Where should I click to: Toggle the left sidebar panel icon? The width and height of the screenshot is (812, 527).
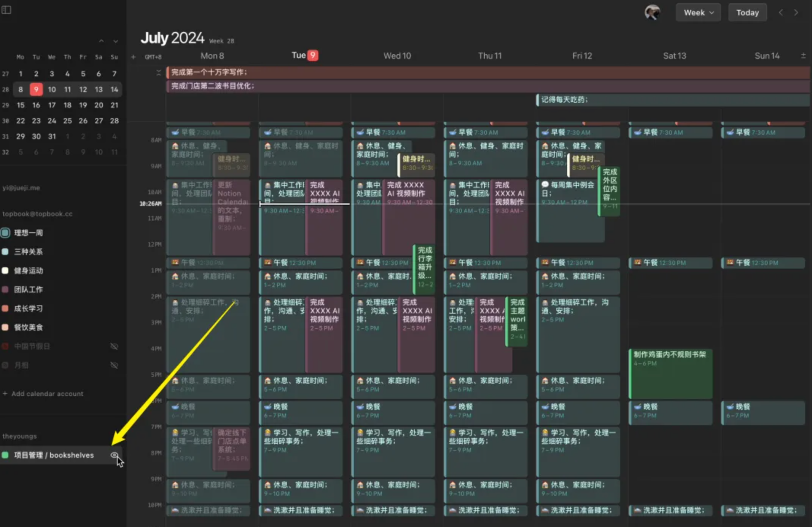click(6, 10)
